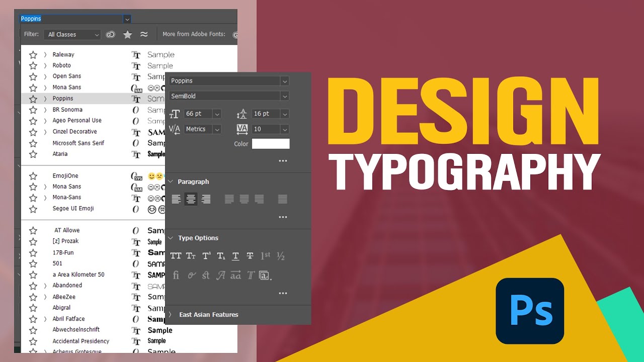Screen dimensions: 644x362
Task: Open the All Classes filter dropdown
Action: 73,34
